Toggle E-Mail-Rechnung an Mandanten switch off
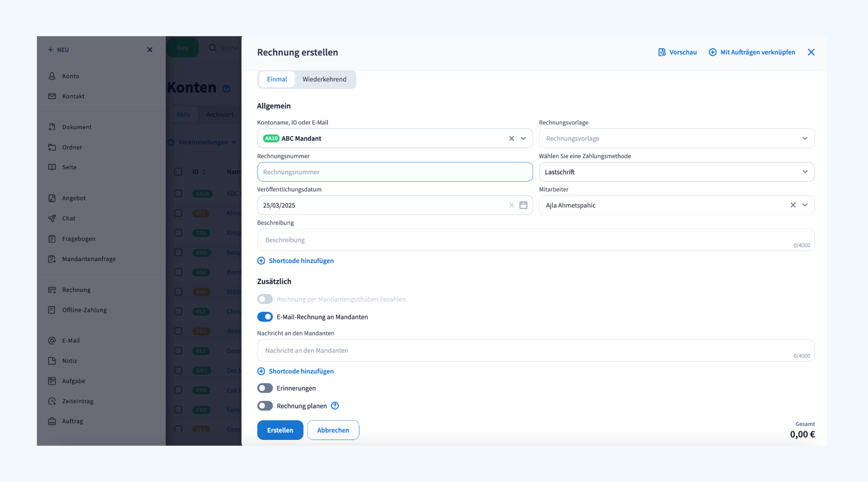This screenshot has width=868, height=482. pos(265,317)
